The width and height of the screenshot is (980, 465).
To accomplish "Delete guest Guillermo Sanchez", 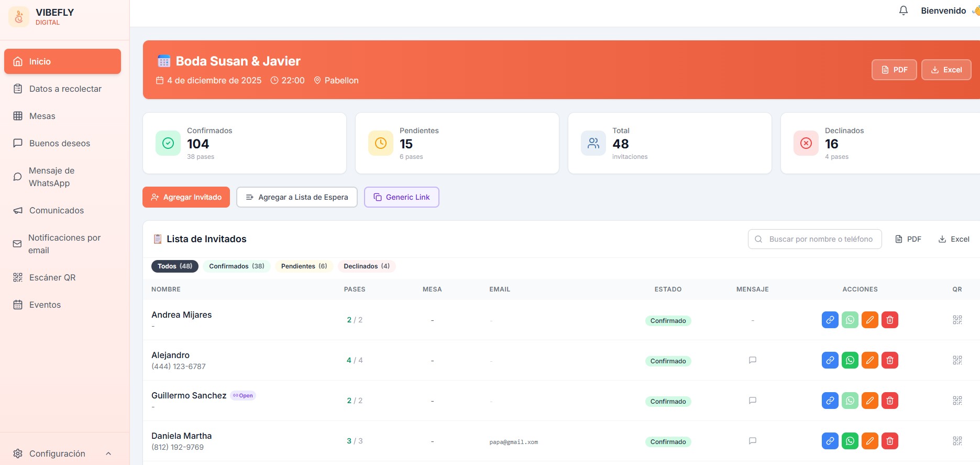I will click(x=890, y=401).
